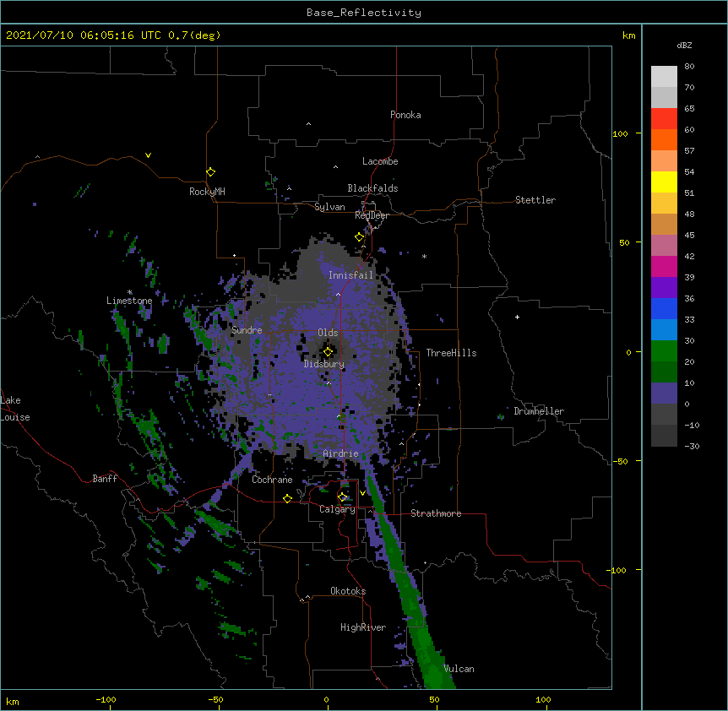Click the Strathmore town label

pyautogui.click(x=436, y=513)
